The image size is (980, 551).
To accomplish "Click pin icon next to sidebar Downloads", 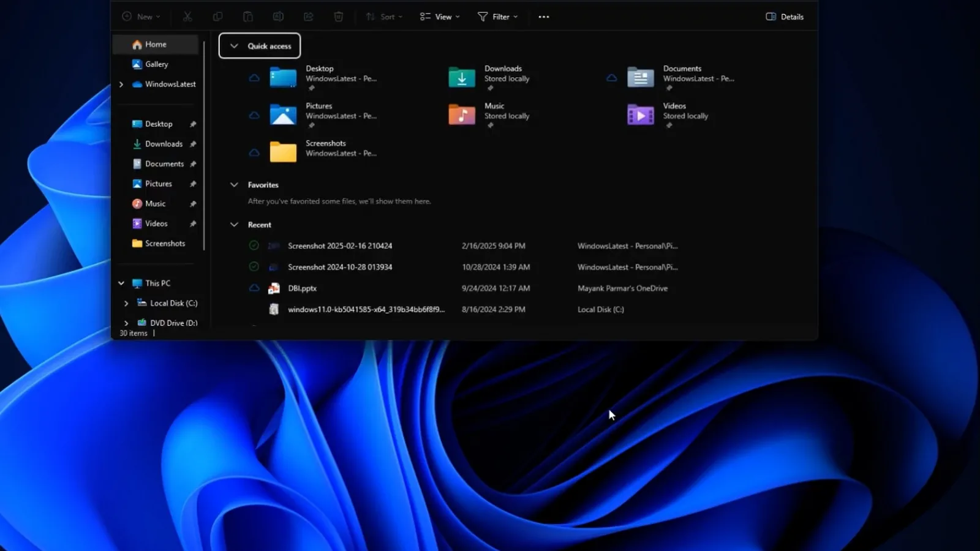I will (193, 144).
